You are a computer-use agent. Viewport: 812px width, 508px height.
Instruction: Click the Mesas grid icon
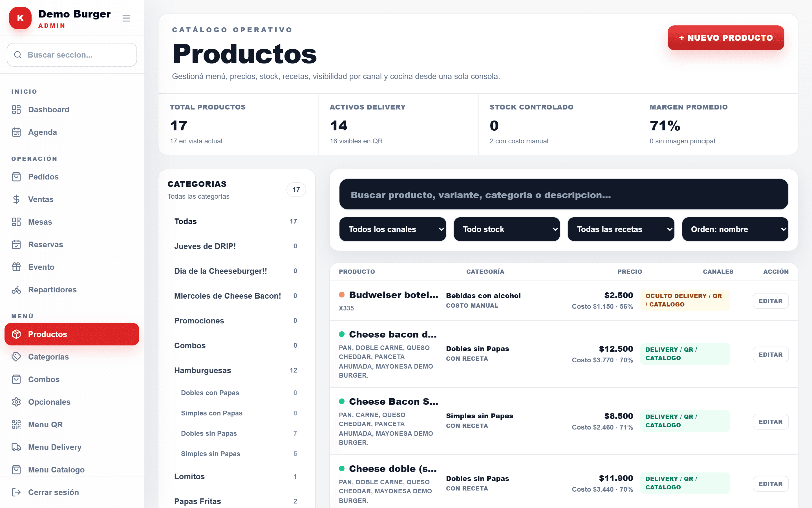(16, 222)
